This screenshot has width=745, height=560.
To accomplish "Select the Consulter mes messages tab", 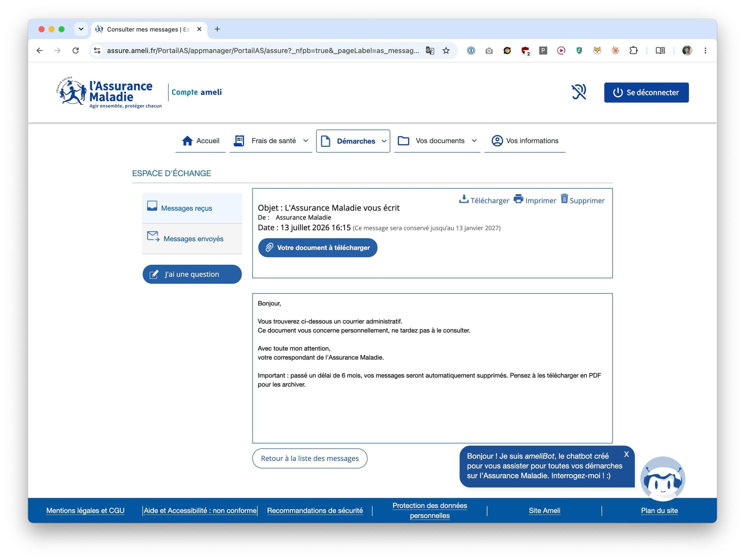I will point(149,29).
